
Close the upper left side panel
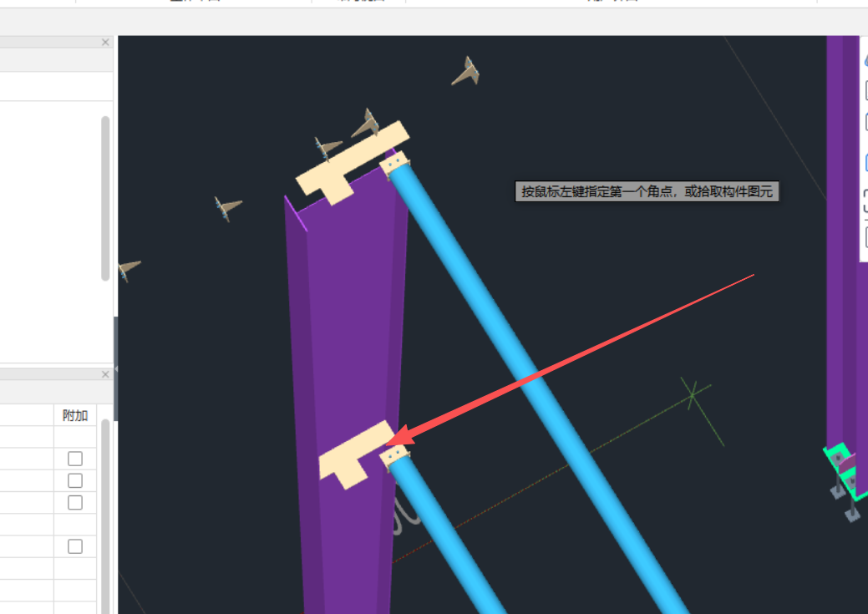tap(105, 42)
